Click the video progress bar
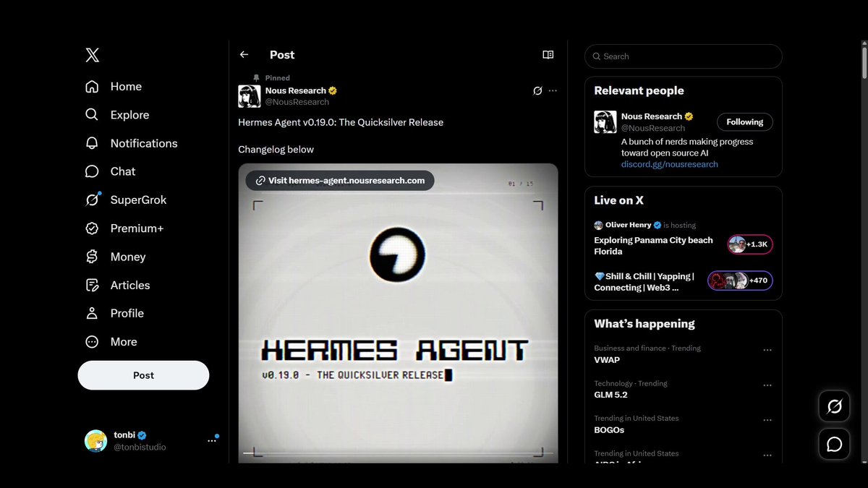Image resolution: width=868 pixels, height=488 pixels. [x=398, y=453]
